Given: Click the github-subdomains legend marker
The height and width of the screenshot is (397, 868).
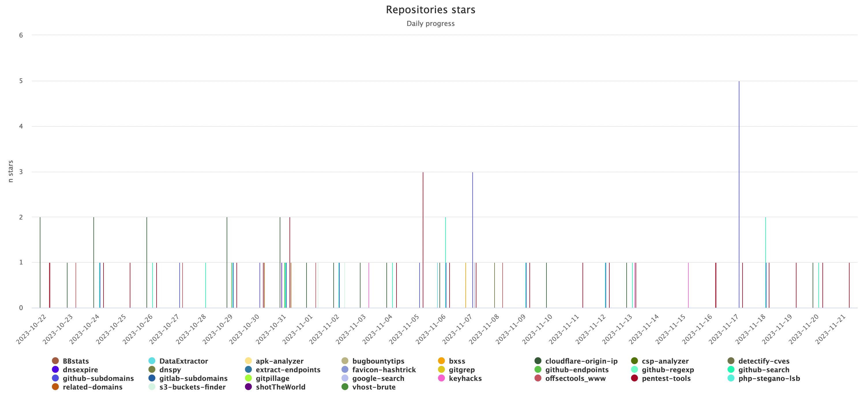Looking at the screenshot, I should pos(56,378).
